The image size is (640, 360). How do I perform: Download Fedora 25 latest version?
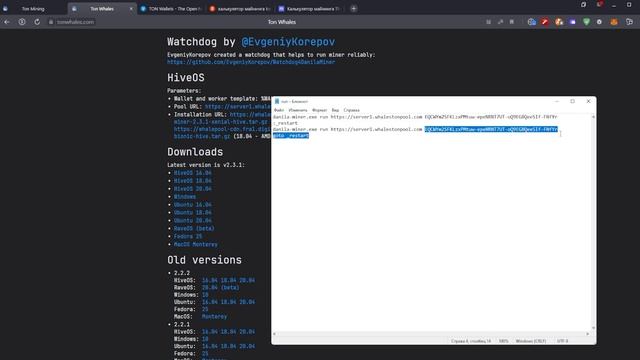tap(188, 237)
